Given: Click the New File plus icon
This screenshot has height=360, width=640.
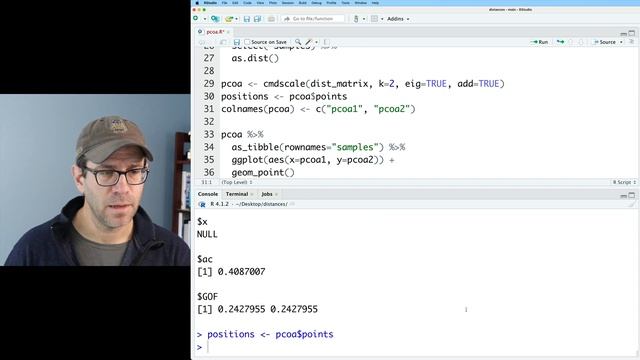Looking at the screenshot, I should [x=196, y=19].
